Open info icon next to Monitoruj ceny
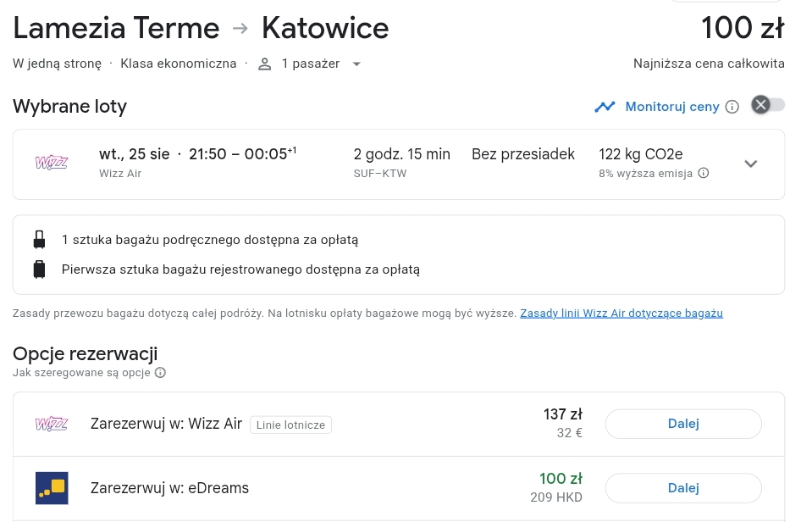This screenshot has width=812, height=522. point(732,107)
